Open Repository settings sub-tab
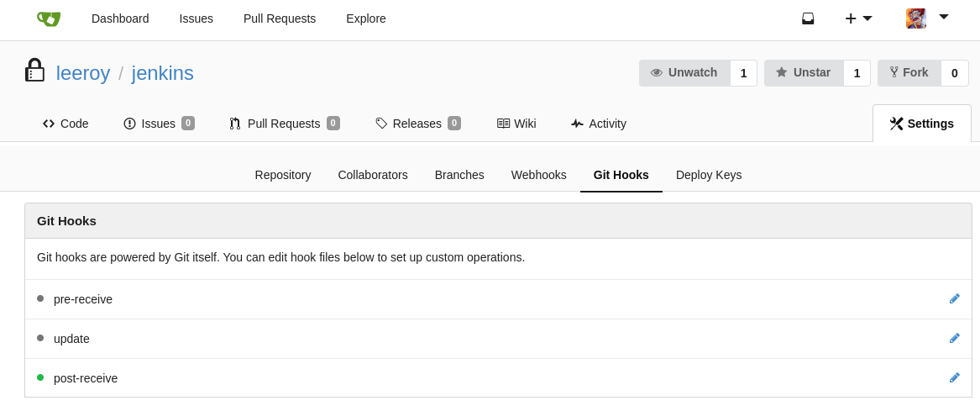This screenshot has width=980, height=406. 282,175
